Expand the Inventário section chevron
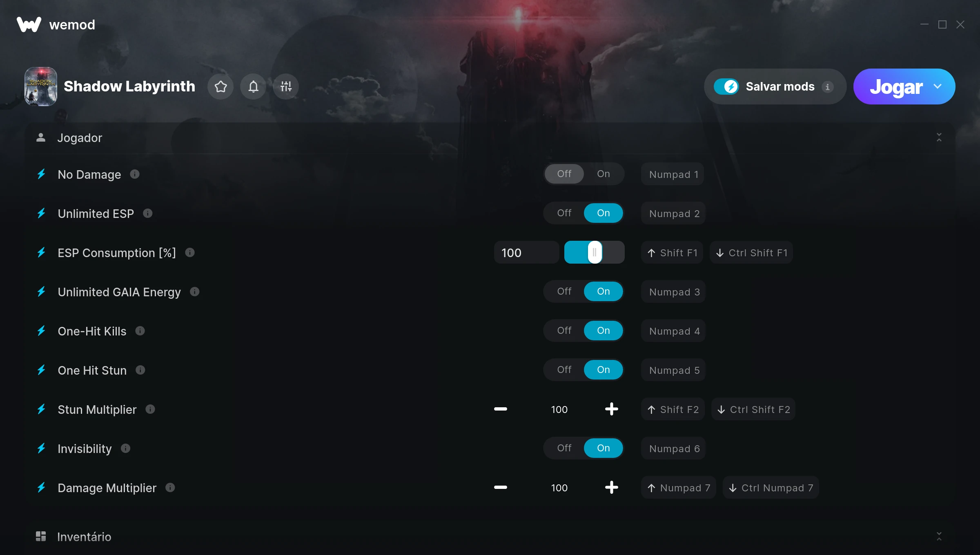The height and width of the screenshot is (555, 980). pyautogui.click(x=939, y=536)
